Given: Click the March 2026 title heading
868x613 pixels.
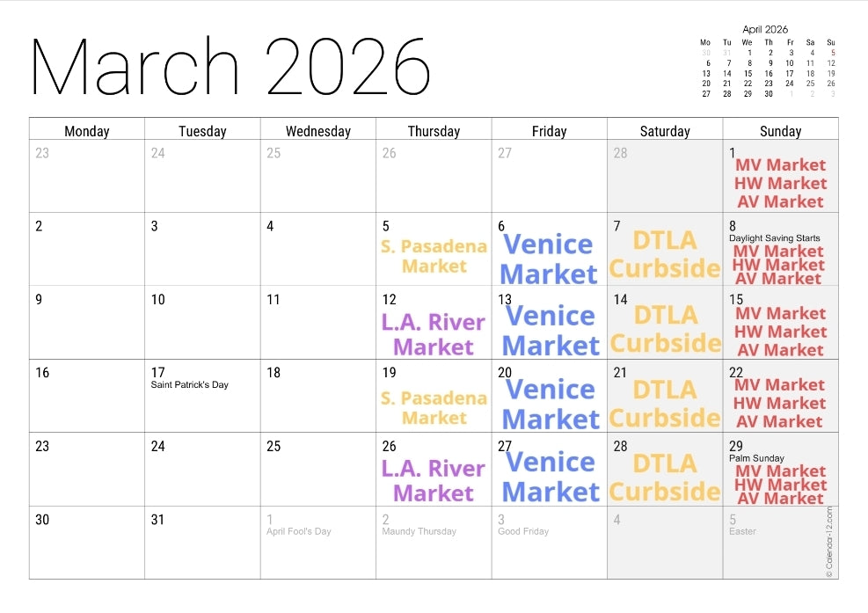Looking at the screenshot, I should click(x=230, y=66).
